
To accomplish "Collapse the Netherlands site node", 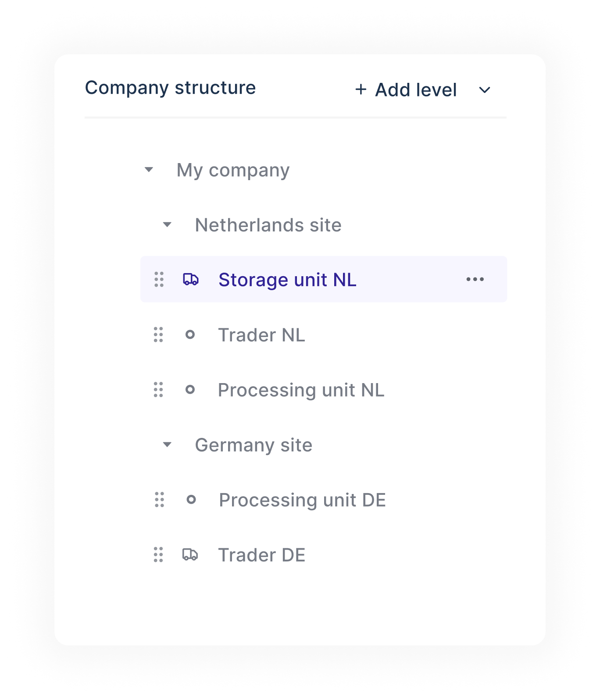I will coord(168,224).
